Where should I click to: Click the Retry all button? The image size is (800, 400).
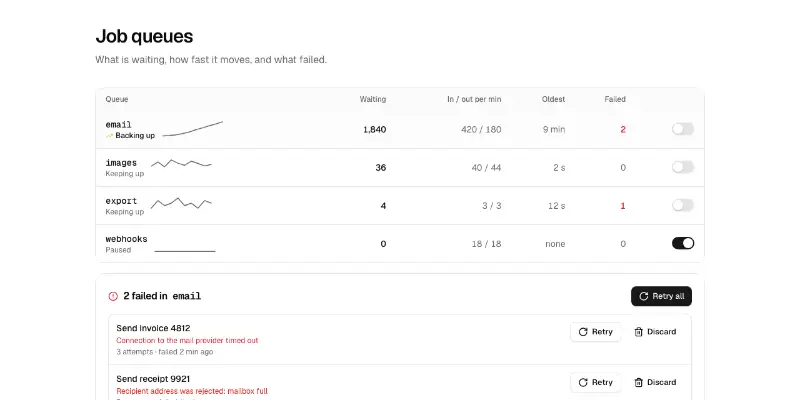coord(661,296)
